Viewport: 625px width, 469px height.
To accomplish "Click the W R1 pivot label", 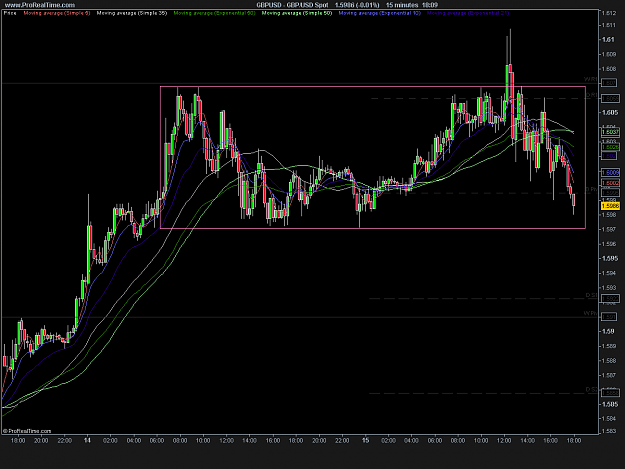I will 591,80.
